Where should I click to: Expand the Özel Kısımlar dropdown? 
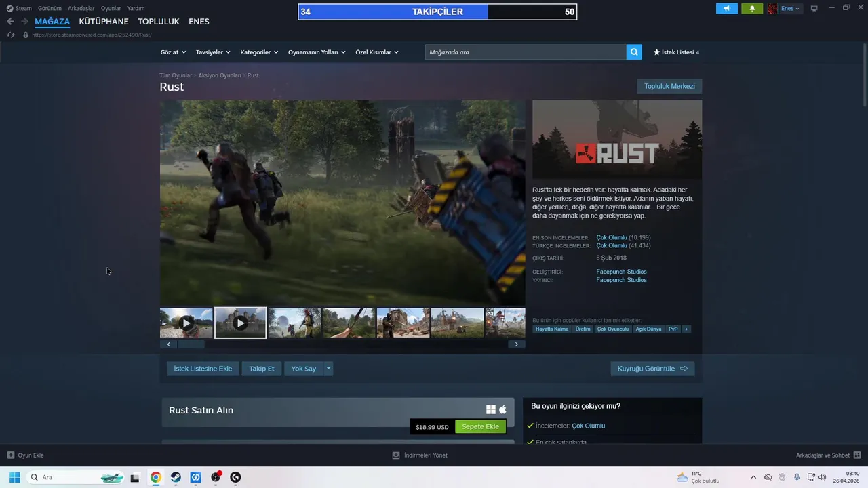coord(377,52)
